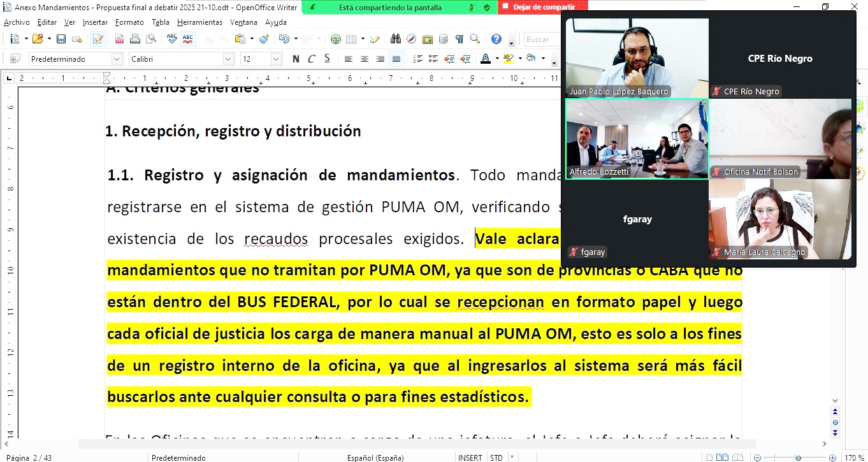Click the Save document icon

[61, 40]
